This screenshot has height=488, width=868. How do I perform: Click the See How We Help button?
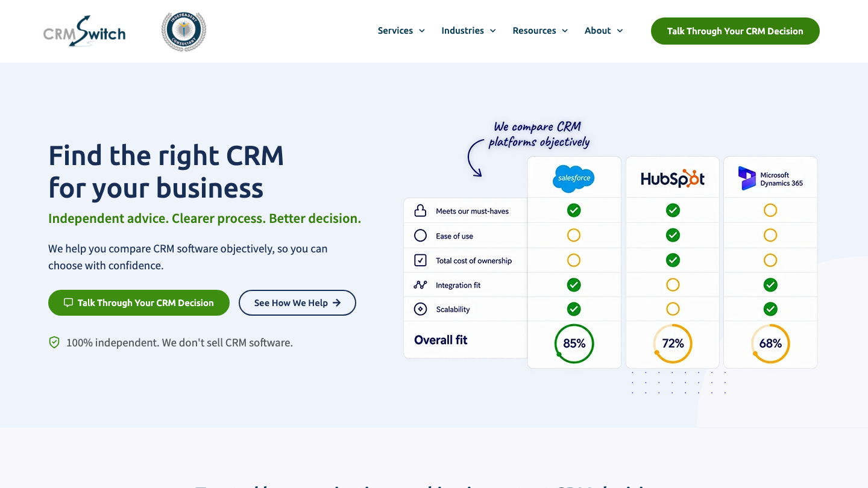(297, 302)
